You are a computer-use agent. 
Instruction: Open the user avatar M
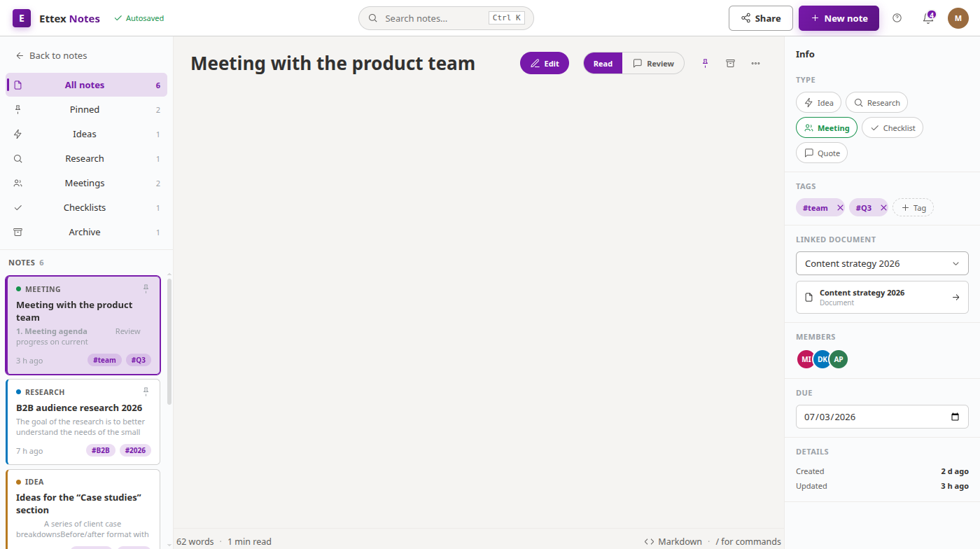click(958, 18)
